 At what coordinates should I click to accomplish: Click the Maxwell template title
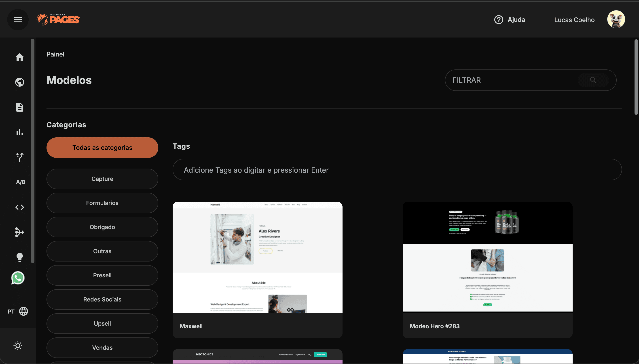click(x=191, y=326)
